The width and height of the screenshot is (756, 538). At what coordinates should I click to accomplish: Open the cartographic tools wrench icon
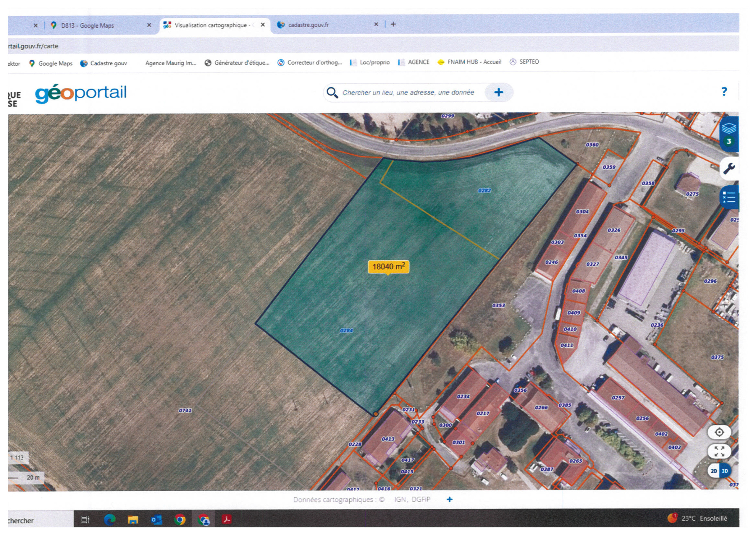pos(729,169)
